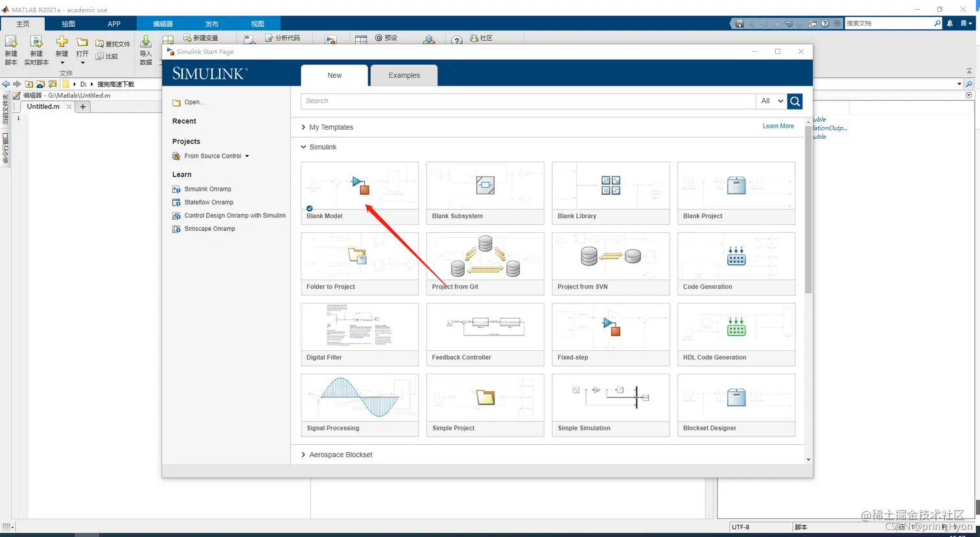Select the Code Generation template

(736, 264)
